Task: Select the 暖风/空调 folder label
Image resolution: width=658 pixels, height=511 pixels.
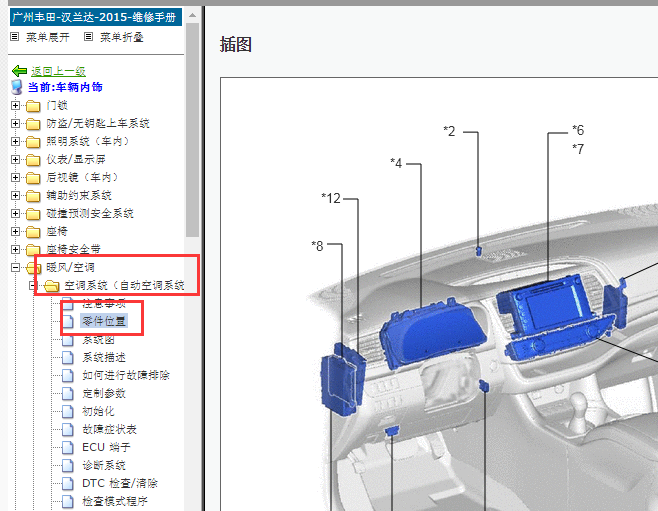Action: click(70, 268)
